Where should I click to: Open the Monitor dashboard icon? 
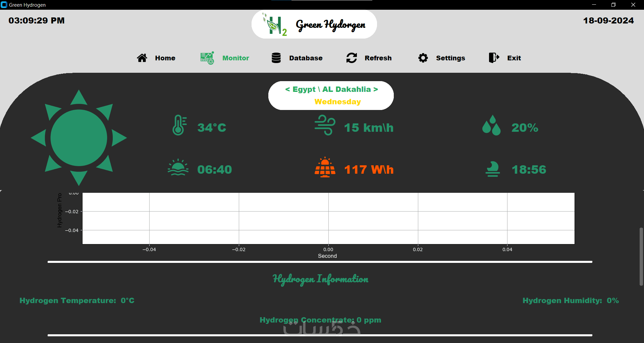tap(207, 58)
